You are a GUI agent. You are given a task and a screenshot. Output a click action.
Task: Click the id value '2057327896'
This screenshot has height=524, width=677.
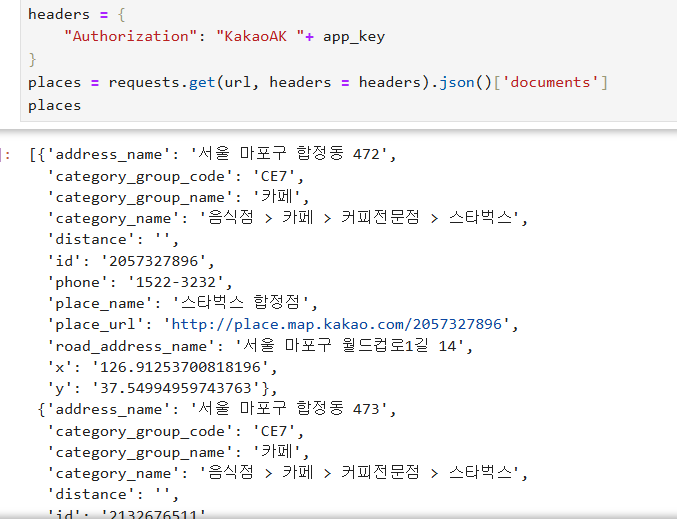tap(153, 261)
